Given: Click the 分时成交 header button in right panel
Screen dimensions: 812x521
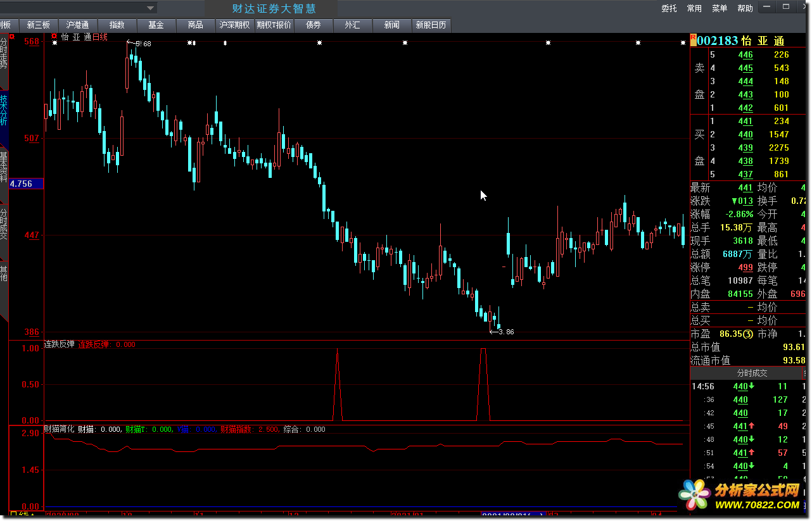Looking at the screenshot, I should (x=745, y=373).
